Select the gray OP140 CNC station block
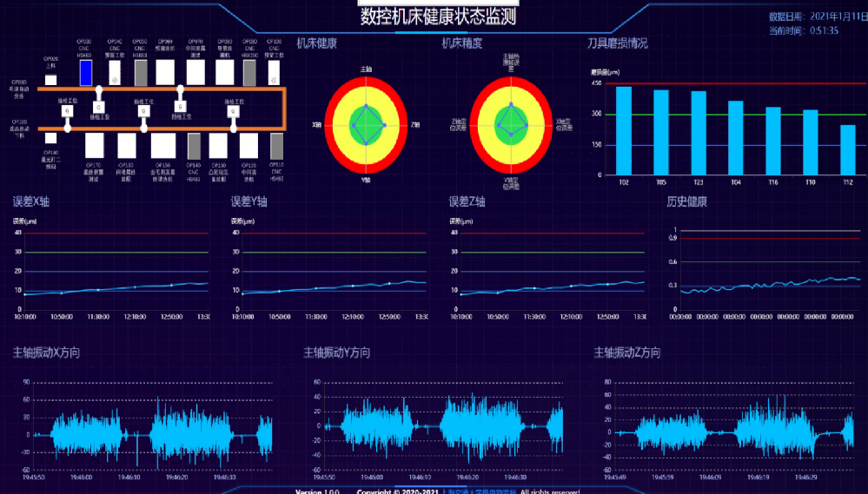Image resolution: width=868 pixels, height=494 pixels. [195, 145]
